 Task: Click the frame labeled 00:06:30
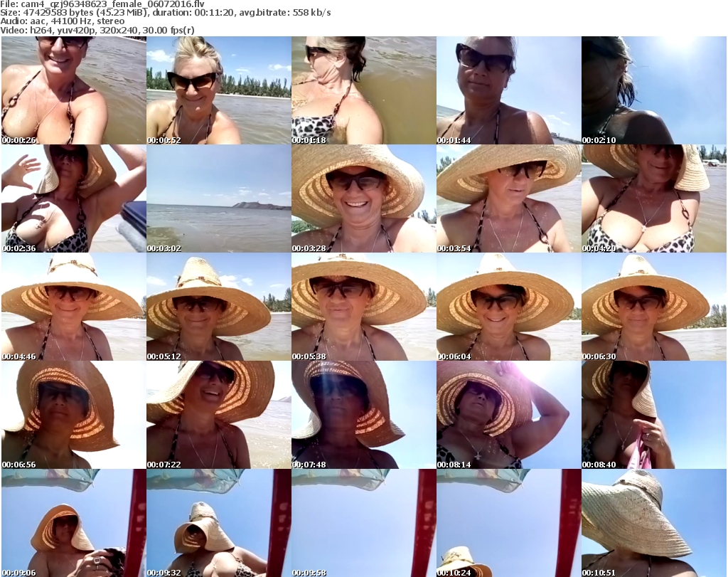click(x=654, y=307)
